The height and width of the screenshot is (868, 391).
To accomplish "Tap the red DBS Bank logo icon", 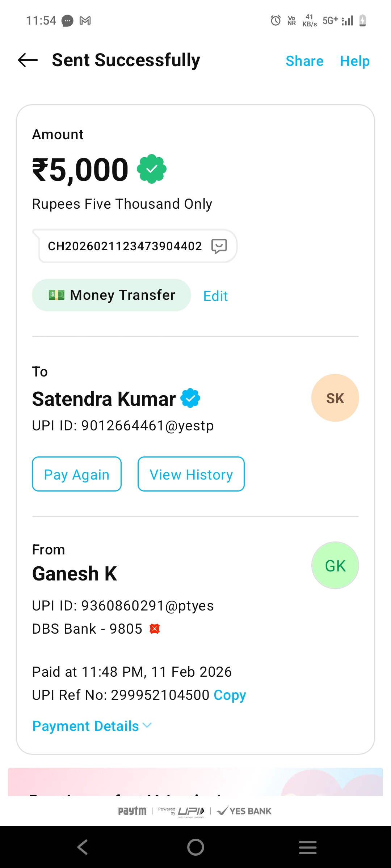I will click(x=155, y=629).
